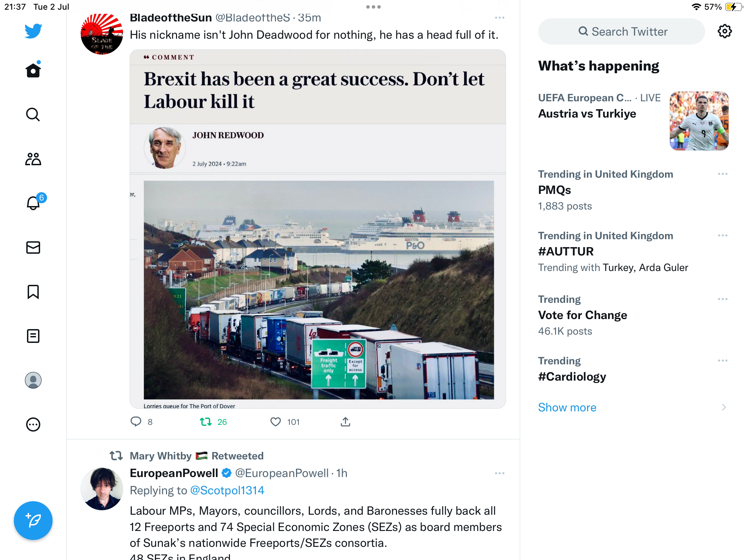Viewport: 747px width, 560px height.
Task: Open Bookmarks icon in sidebar
Action: point(33,292)
